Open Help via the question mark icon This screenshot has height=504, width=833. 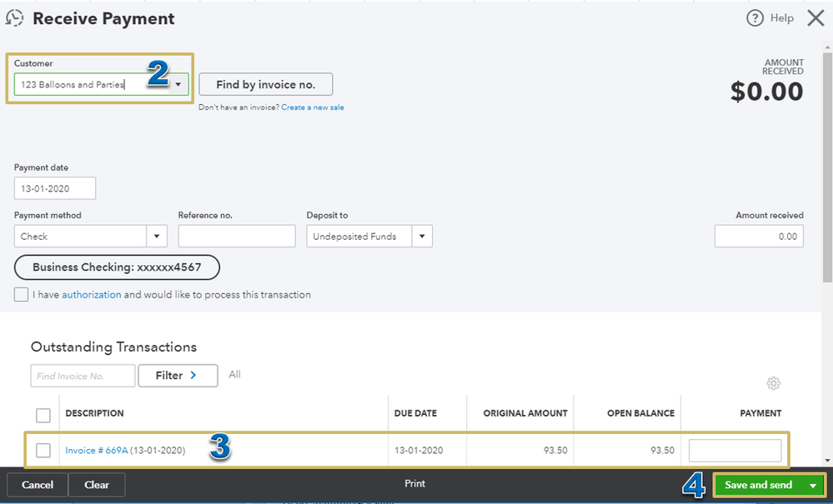[755, 18]
